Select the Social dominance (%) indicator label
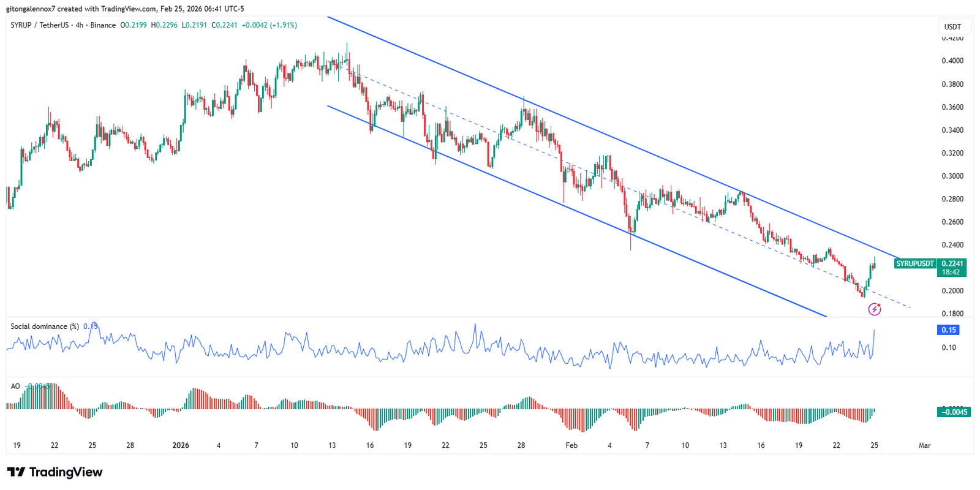The height and width of the screenshot is (490, 980). [44, 326]
